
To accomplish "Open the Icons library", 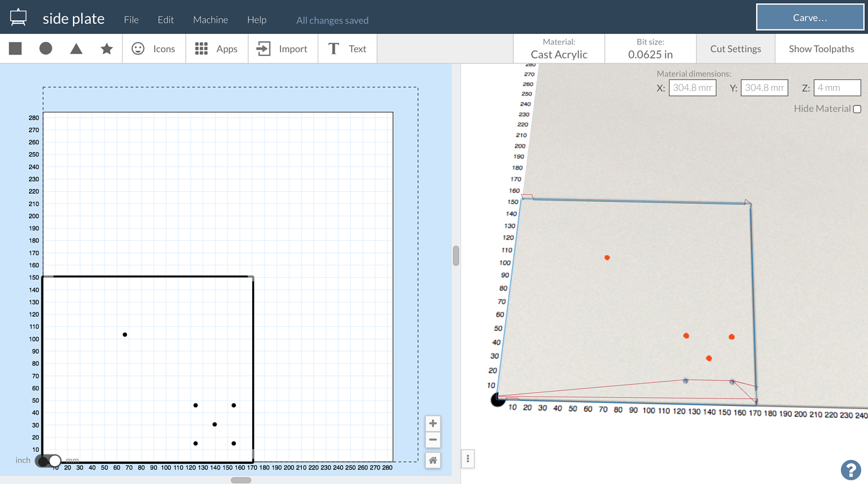I will (153, 48).
